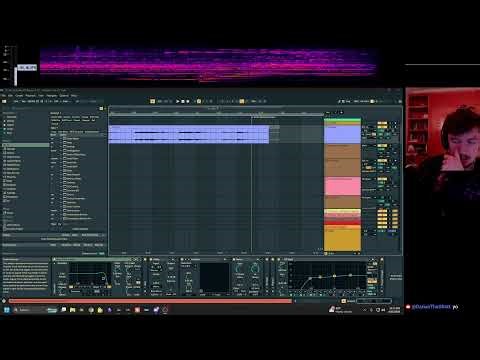Grab the rightmost band point on EQ Eight curve
Screen dimensions: 480x360
pyautogui.click(x=350, y=275)
